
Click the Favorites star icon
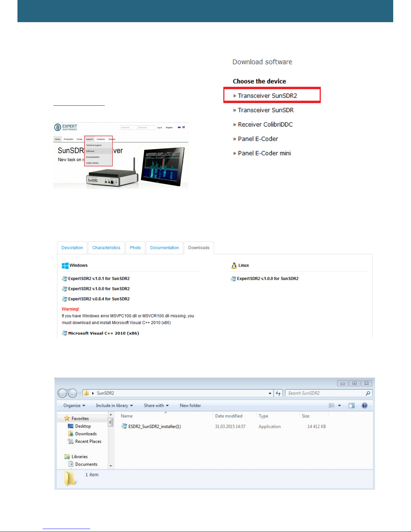pyautogui.click(x=67, y=418)
